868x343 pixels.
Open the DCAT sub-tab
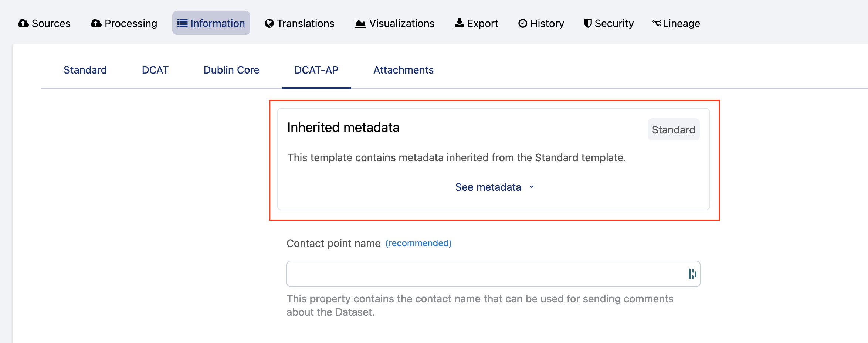click(x=155, y=70)
